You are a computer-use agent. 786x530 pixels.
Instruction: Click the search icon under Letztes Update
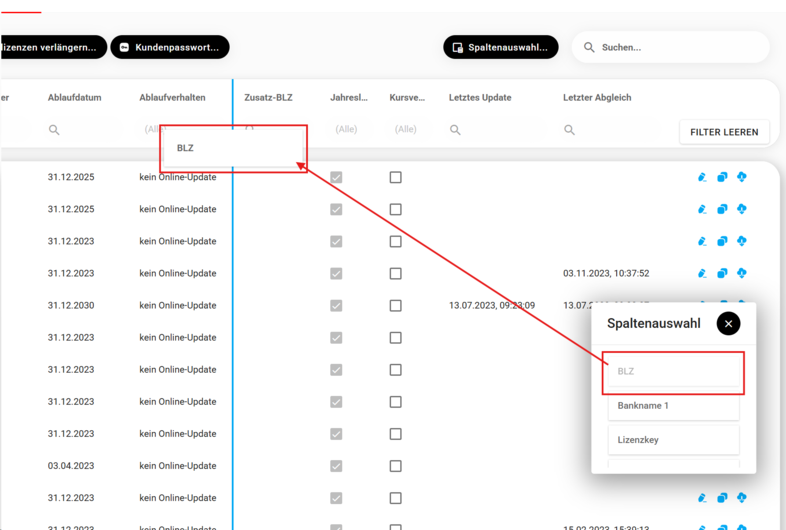point(455,130)
